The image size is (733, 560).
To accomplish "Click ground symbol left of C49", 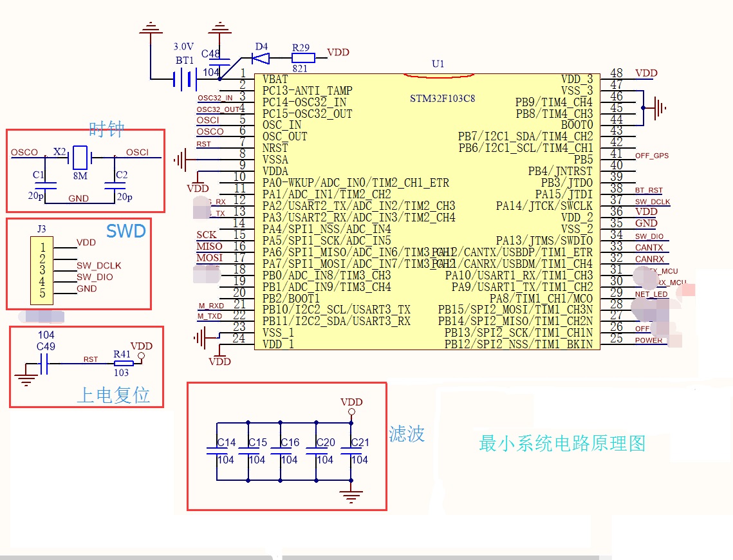I will [x=26, y=380].
